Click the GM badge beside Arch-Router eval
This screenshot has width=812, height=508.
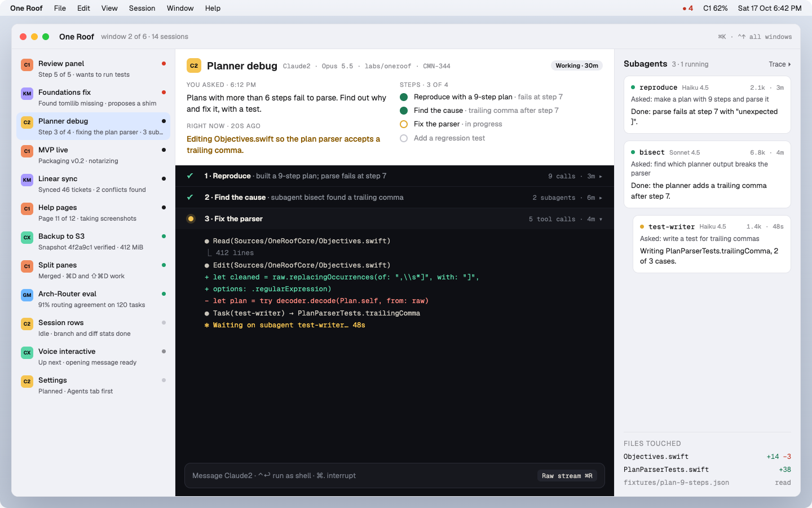coord(27,295)
